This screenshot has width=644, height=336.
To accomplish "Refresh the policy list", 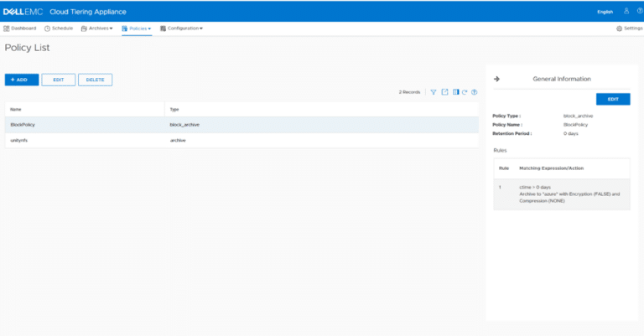I will click(465, 92).
